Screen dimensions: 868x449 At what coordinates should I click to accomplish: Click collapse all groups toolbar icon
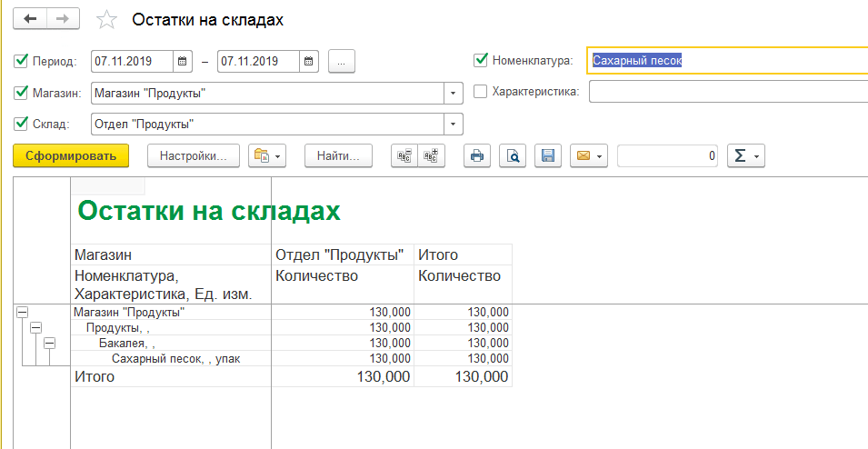pos(403,156)
